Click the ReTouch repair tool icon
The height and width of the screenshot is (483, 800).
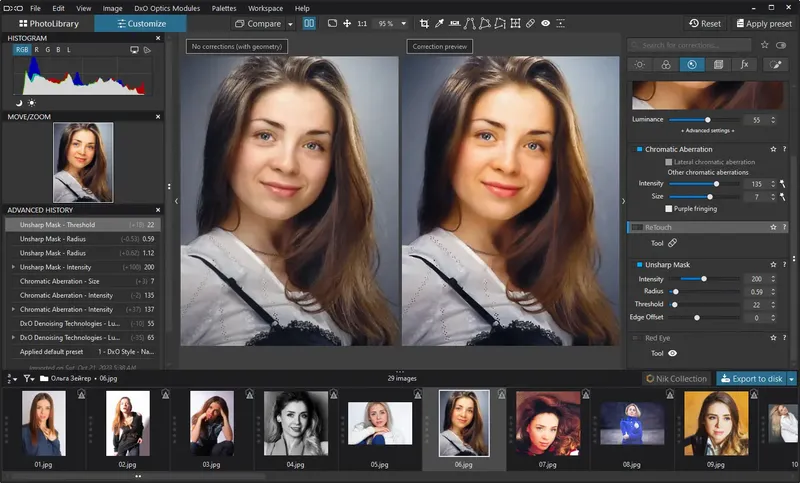tap(672, 242)
